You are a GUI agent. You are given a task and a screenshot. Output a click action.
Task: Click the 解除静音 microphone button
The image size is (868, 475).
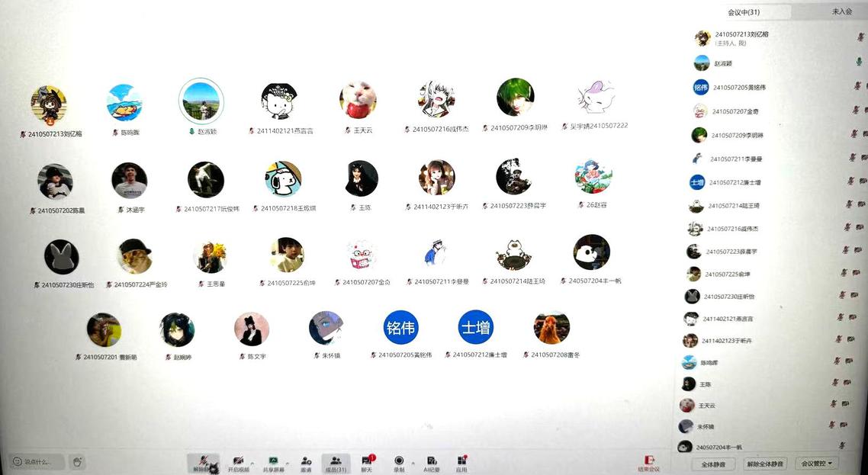(203, 462)
